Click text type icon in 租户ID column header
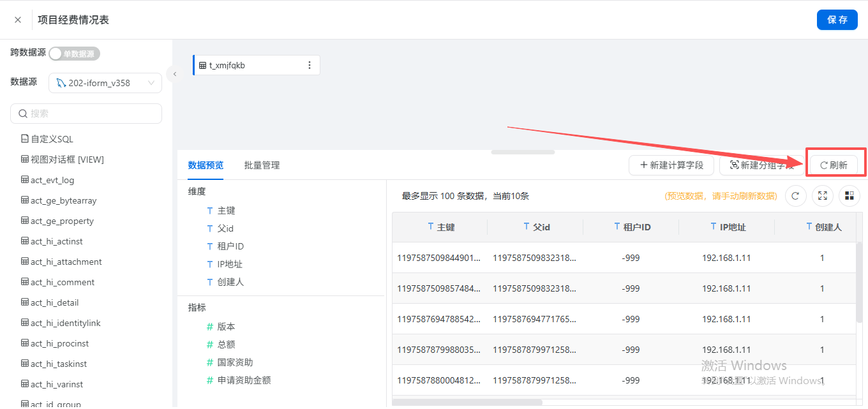Image resolution: width=868 pixels, height=409 pixels. click(617, 227)
